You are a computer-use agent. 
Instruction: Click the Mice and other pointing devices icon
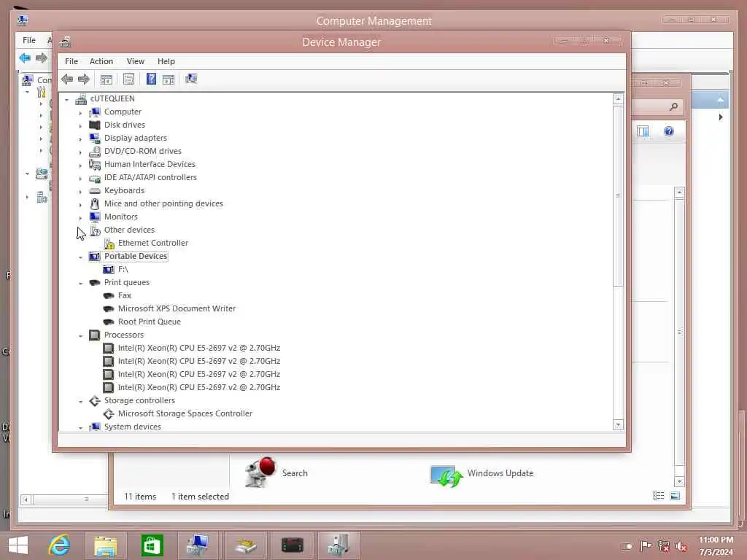[95, 203]
